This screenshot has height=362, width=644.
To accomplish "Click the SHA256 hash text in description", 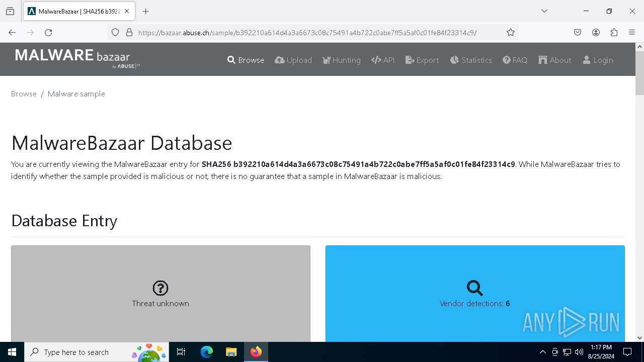I will click(x=358, y=164).
